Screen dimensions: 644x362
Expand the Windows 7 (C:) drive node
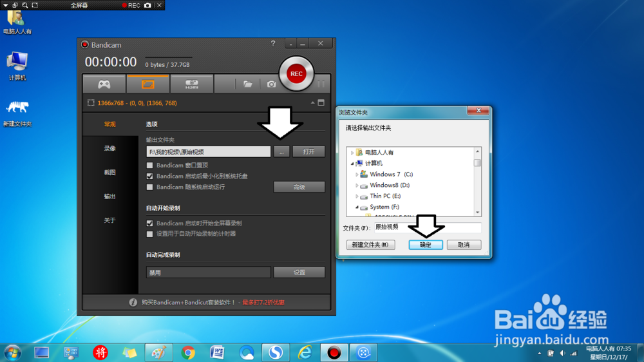click(357, 175)
